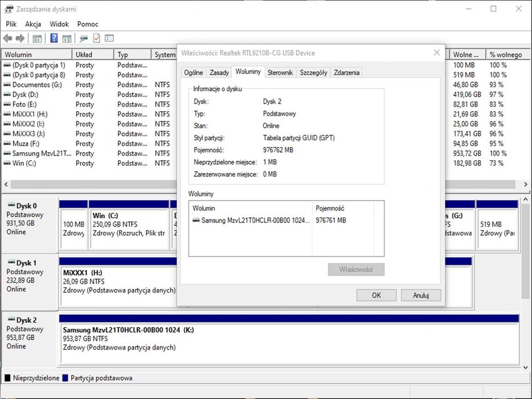Click the Dysk 1 disk icon
The height and width of the screenshot is (399, 532).
[11, 262]
